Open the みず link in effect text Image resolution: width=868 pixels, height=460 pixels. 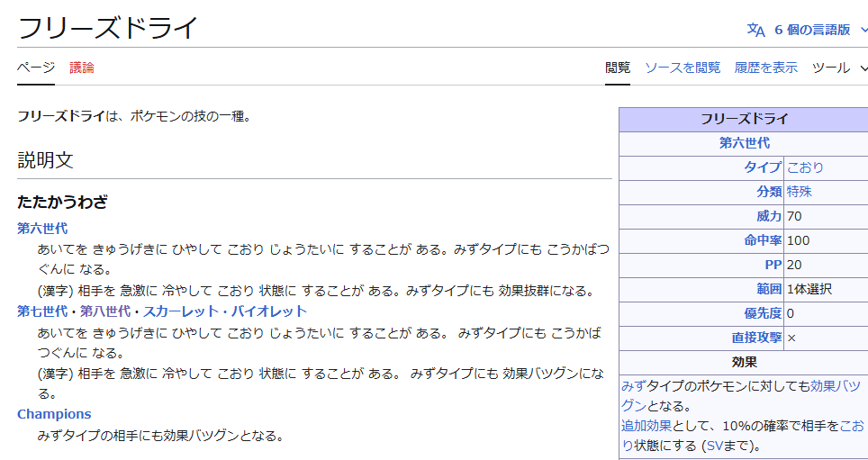[x=635, y=386]
